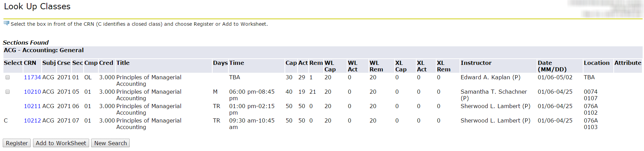Click the Register button

point(17,143)
